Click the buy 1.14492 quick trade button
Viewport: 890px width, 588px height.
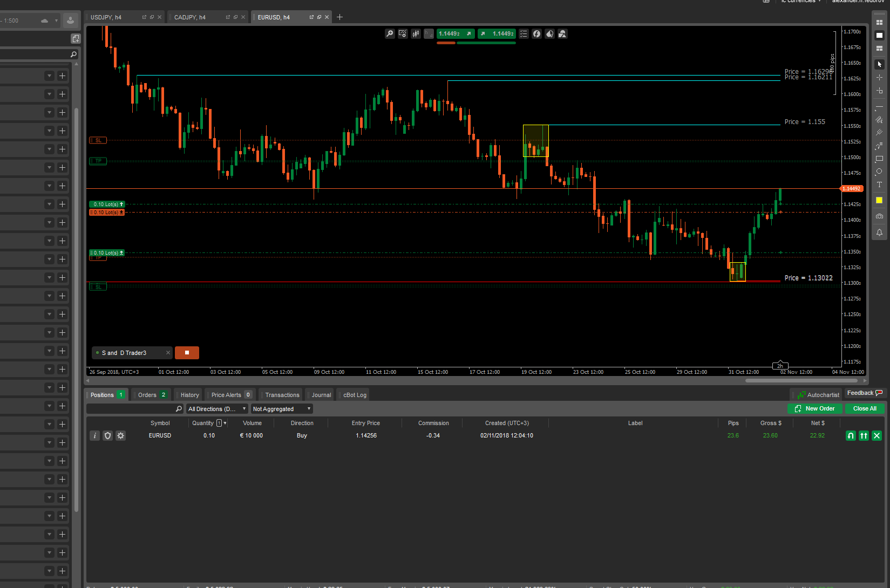click(x=497, y=34)
